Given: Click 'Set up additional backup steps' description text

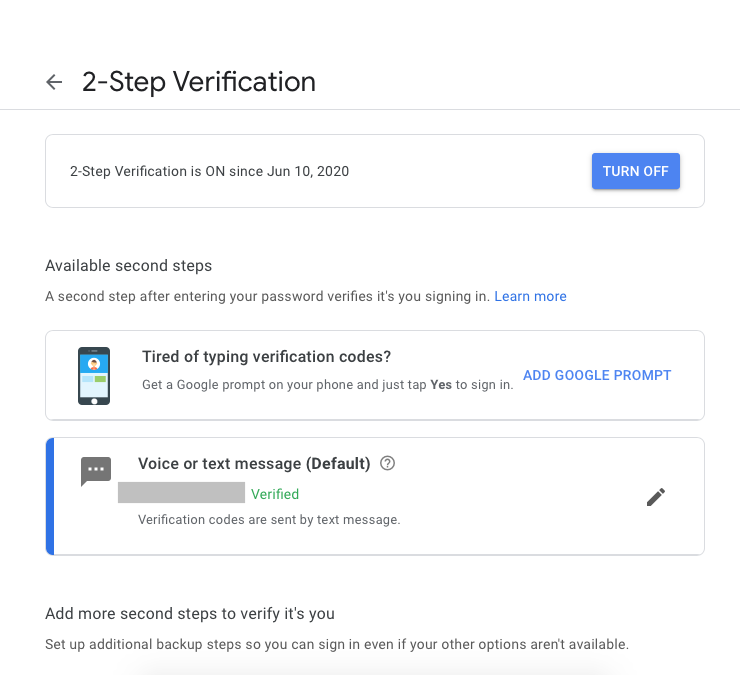Looking at the screenshot, I should (x=337, y=644).
